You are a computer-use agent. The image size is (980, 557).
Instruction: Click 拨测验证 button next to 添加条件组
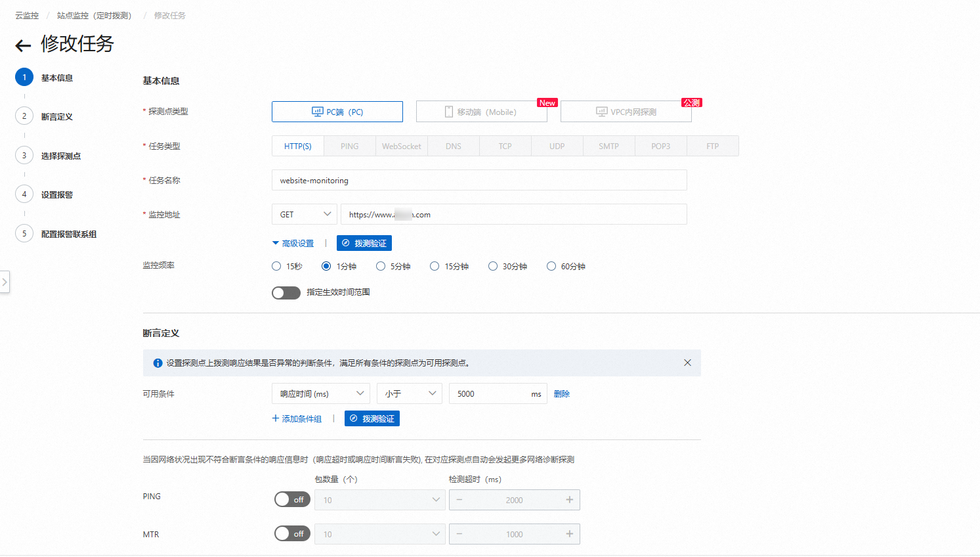[x=372, y=418]
